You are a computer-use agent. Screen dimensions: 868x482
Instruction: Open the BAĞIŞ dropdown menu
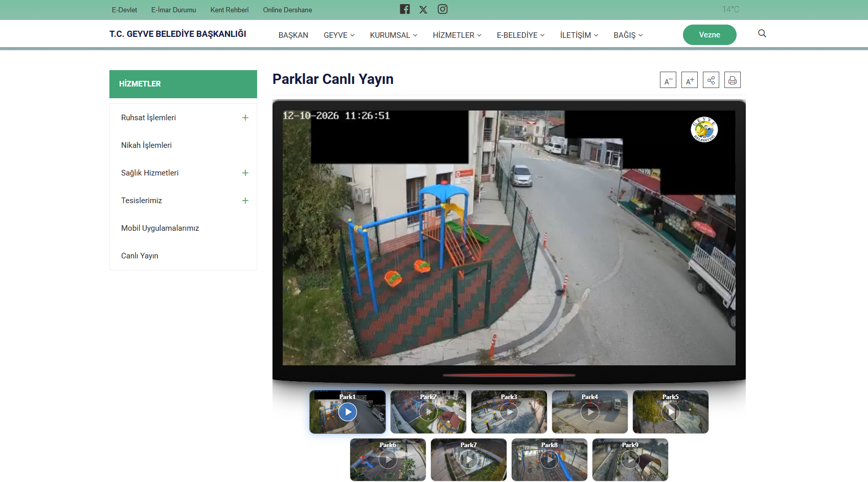pyautogui.click(x=628, y=35)
